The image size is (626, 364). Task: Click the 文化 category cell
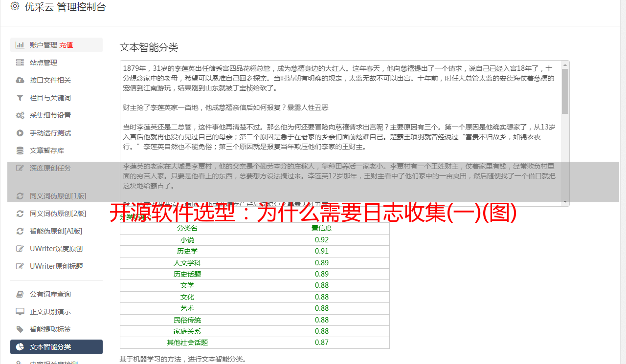pyautogui.click(x=187, y=297)
